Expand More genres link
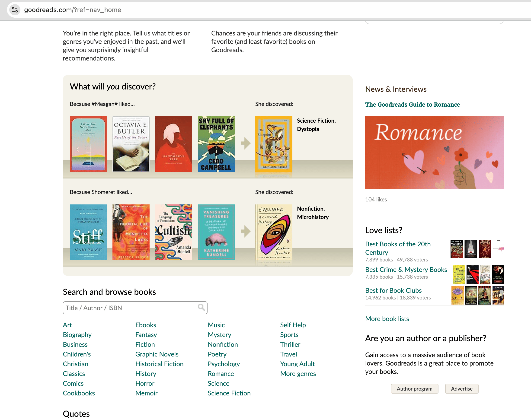 tap(298, 373)
